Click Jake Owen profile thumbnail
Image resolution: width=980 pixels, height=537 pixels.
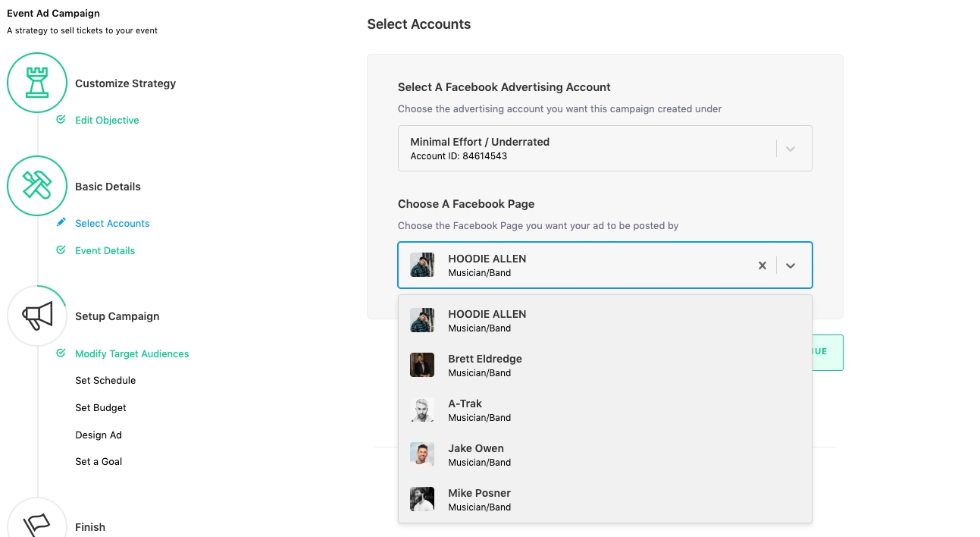click(x=422, y=454)
